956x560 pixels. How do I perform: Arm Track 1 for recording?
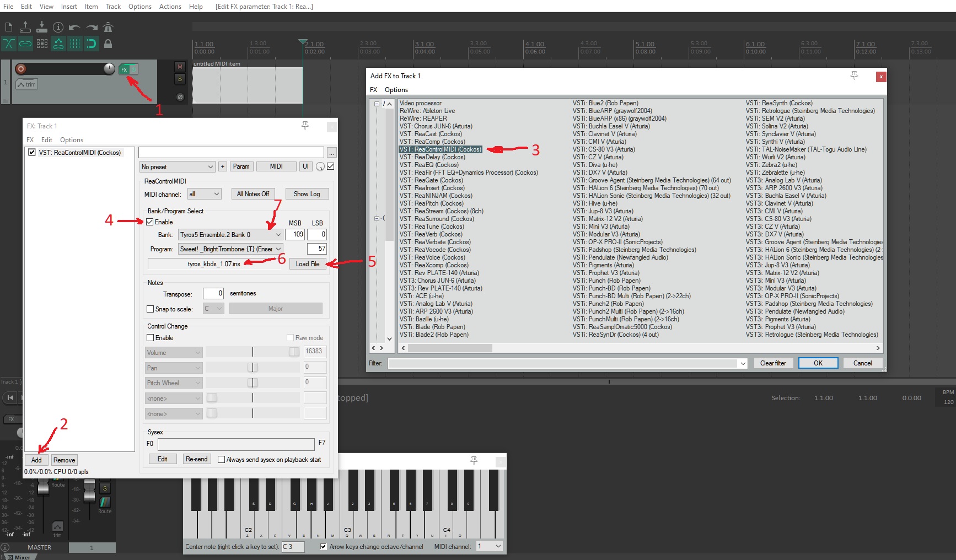pyautogui.click(x=21, y=69)
